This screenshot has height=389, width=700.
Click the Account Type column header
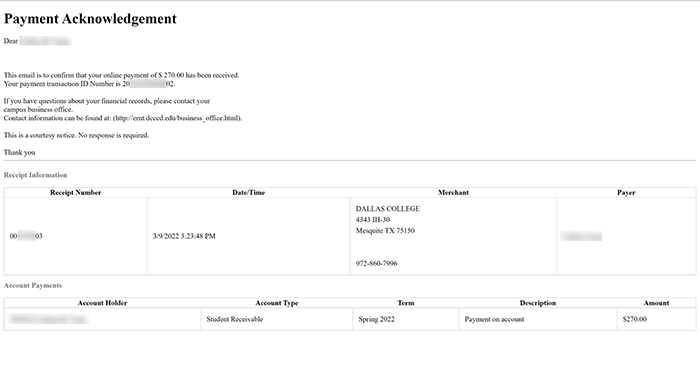(276, 303)
